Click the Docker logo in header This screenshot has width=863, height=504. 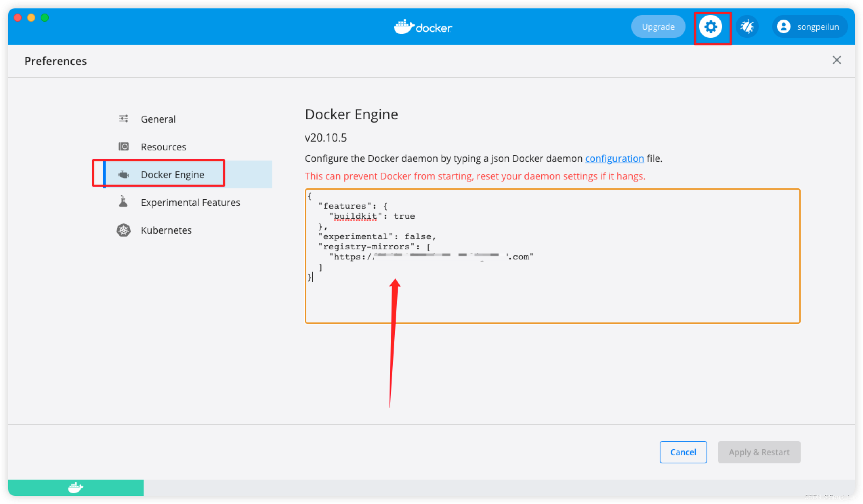[x=423, y=27]
